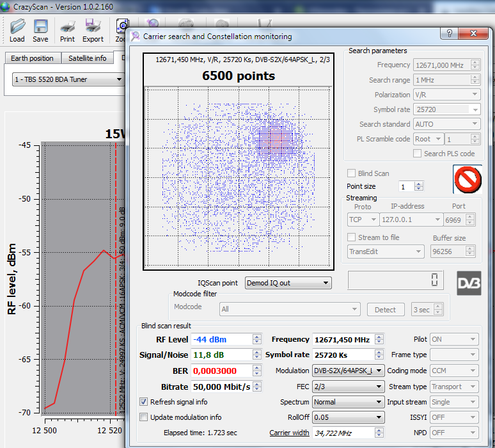
Task: Uncheck Refresh signal info
Action: (x=143, y=401)
